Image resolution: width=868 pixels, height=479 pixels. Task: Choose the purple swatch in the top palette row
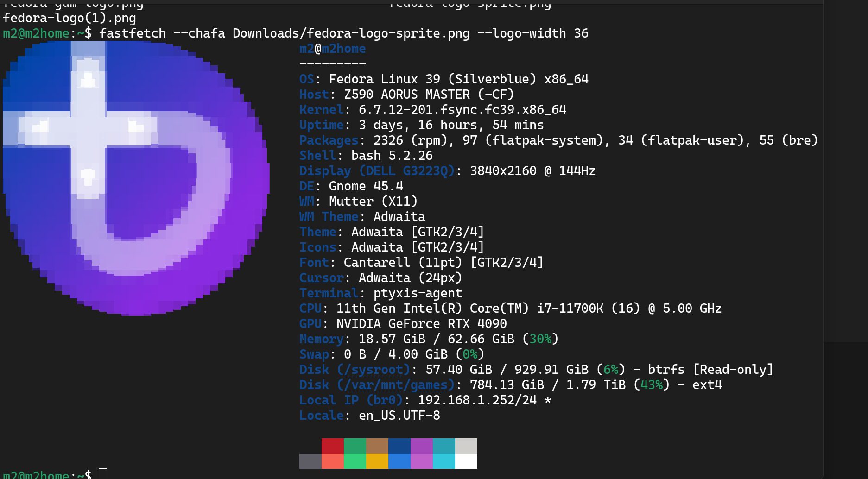point(422,446)
